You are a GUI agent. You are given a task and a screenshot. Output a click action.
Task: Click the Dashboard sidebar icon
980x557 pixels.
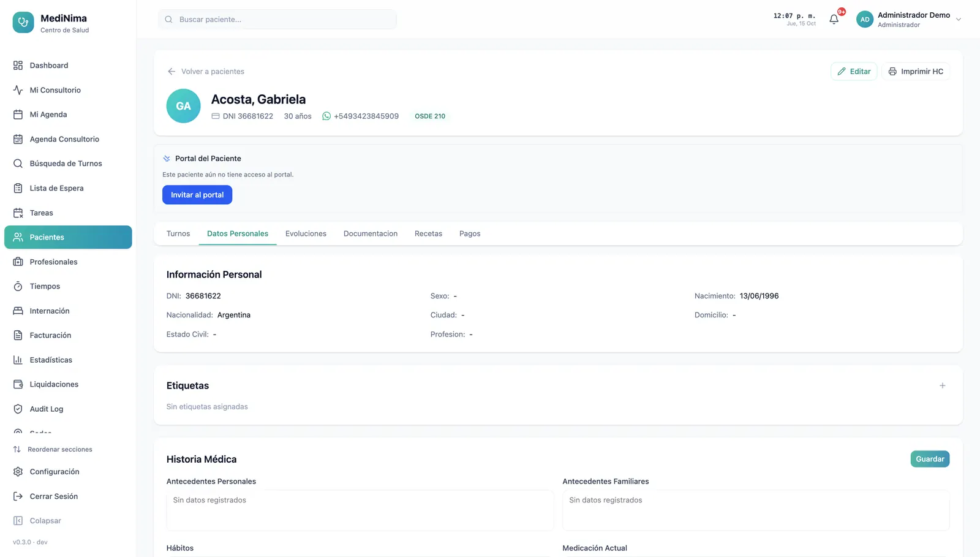[18, 66]
